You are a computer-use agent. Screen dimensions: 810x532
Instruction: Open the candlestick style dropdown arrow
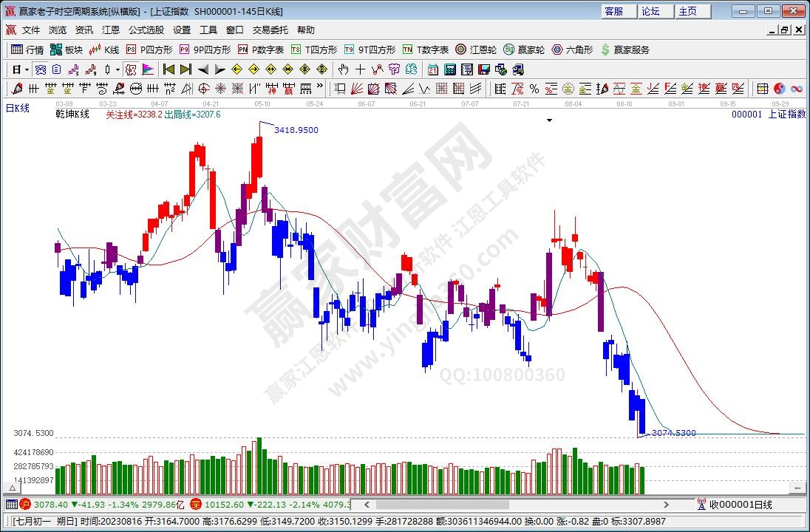click(118, 69)
